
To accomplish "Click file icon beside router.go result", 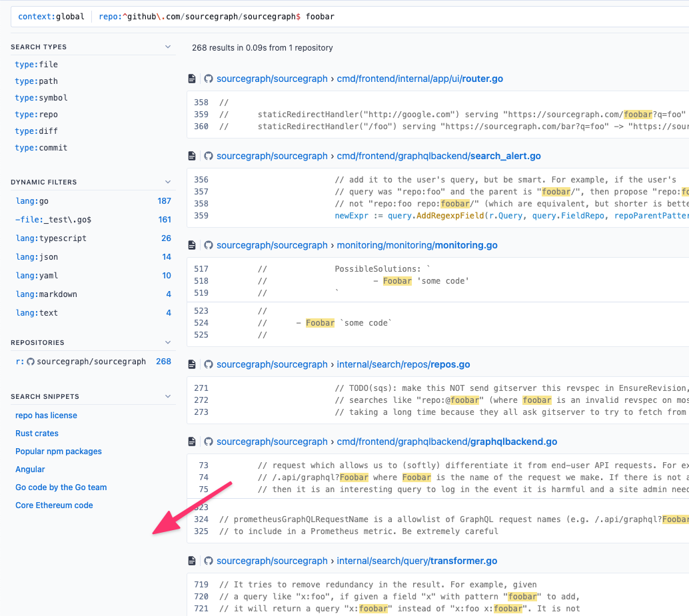I will pos(192,79).
